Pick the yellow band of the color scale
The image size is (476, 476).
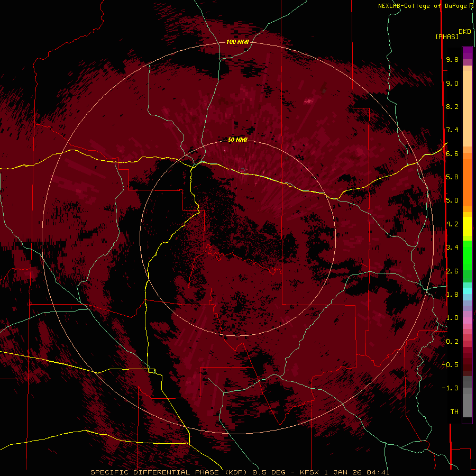467,226
